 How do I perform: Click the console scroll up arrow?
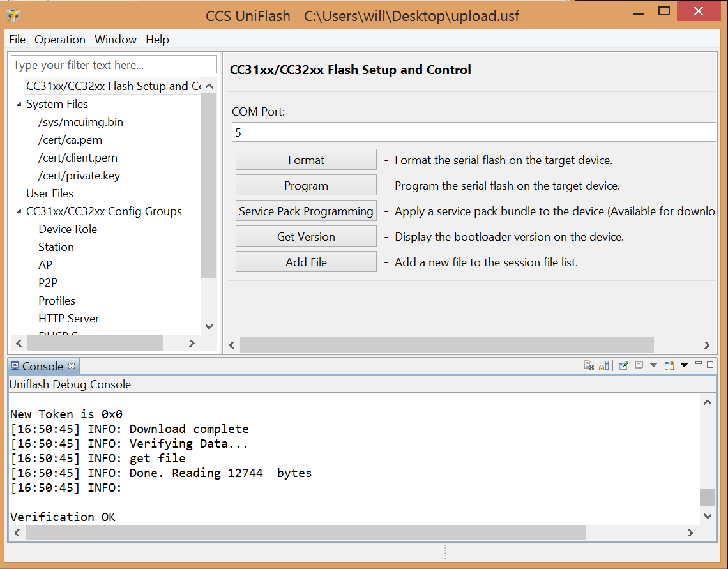[708, 402]
